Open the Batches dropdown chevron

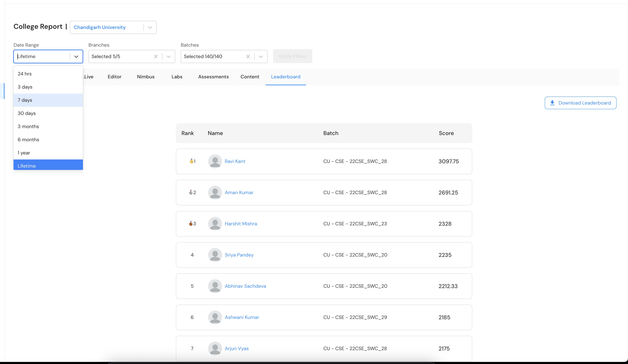click(x=261, y=57)
